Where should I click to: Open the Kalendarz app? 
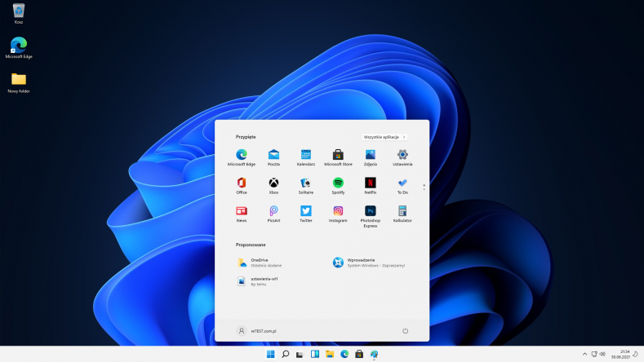click(x=305, y=157)
